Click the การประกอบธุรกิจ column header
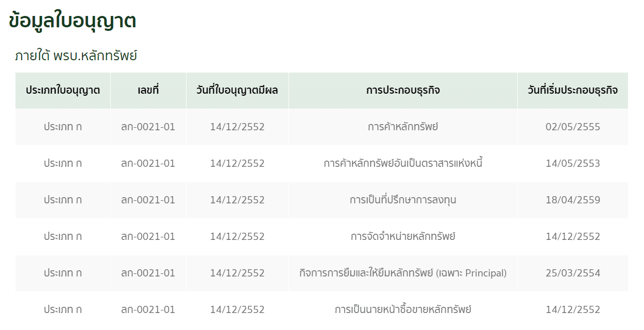Image resolution: width=644 pixels, height=330 pixels. click(x=403, y=91)
